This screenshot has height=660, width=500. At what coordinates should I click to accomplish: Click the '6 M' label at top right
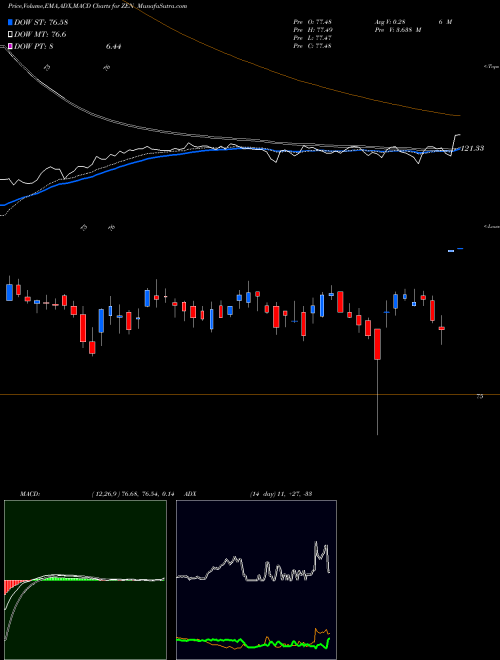pyautogui.click(x=445, y=22)
